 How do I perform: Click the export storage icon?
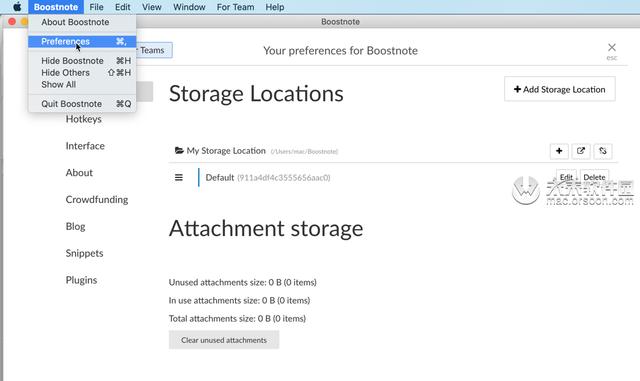[581, 151]
